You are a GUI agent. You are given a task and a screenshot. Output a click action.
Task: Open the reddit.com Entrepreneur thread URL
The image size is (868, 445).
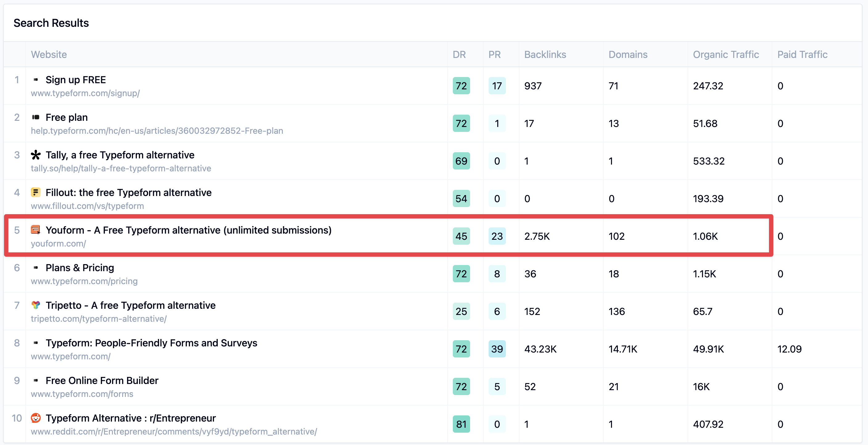174,431
